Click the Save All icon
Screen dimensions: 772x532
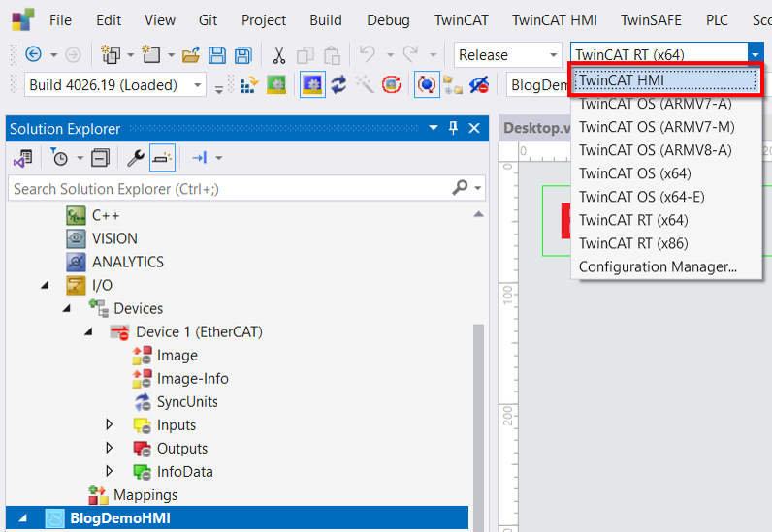(x=243, y=55)
